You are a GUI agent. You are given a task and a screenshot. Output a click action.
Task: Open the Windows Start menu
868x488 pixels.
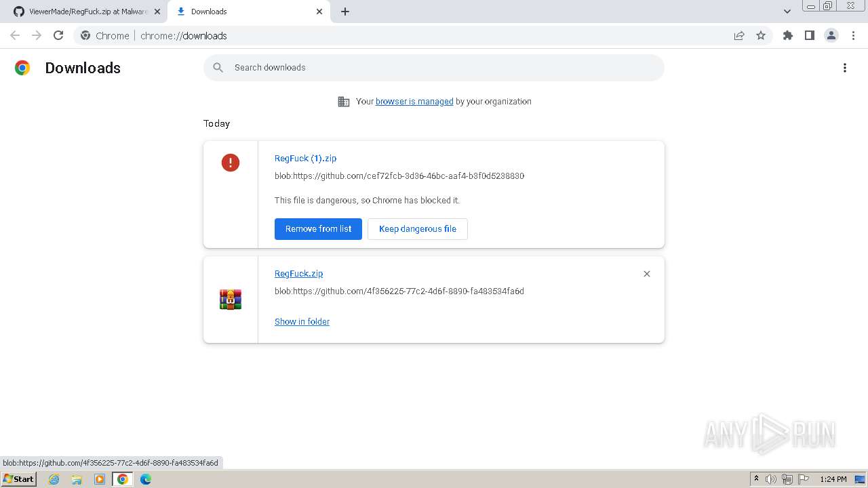(19, 479)
